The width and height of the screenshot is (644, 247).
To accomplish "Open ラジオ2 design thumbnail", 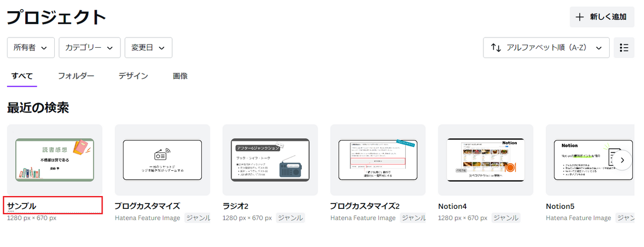I will click(x=270, y=160).
